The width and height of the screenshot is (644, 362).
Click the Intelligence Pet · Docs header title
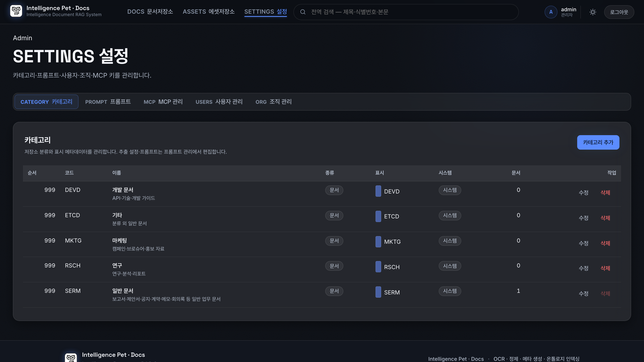(x=58, y=8)
